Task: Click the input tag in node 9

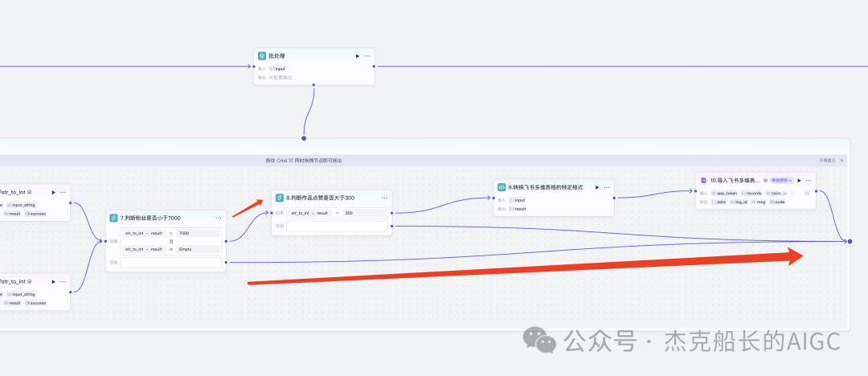Action: coord(517,200)
